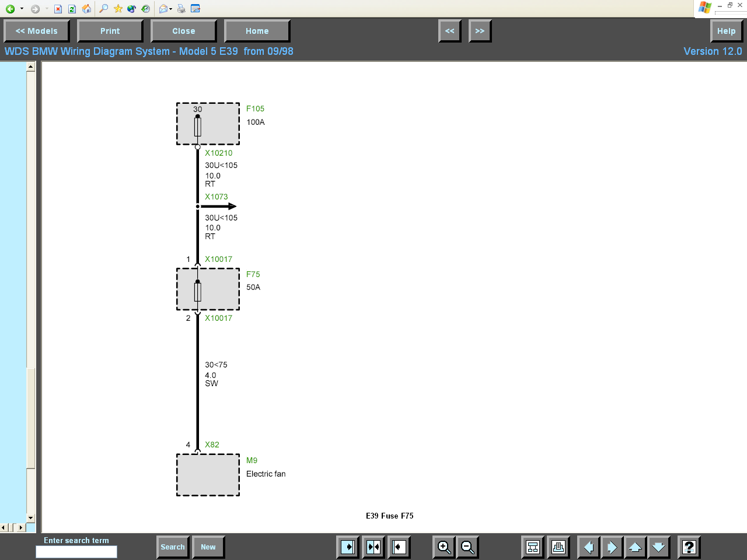Click the center split panes icon
Image resolution: width=747 pixels, height=560 pixels.
(x=373, y=547)
